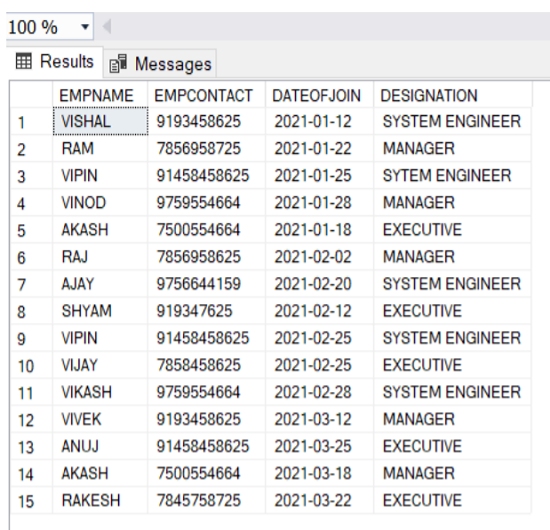Image resolution: width=550 pixels, height=530 pixels.
Task: Click date 2021-03-22 cell
Action: click(x=320, y=500)
